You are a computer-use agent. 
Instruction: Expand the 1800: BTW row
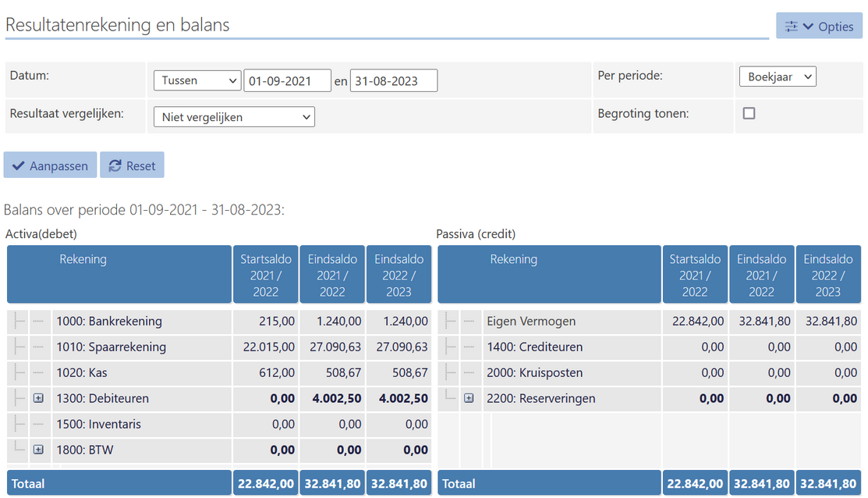[38, 450]
